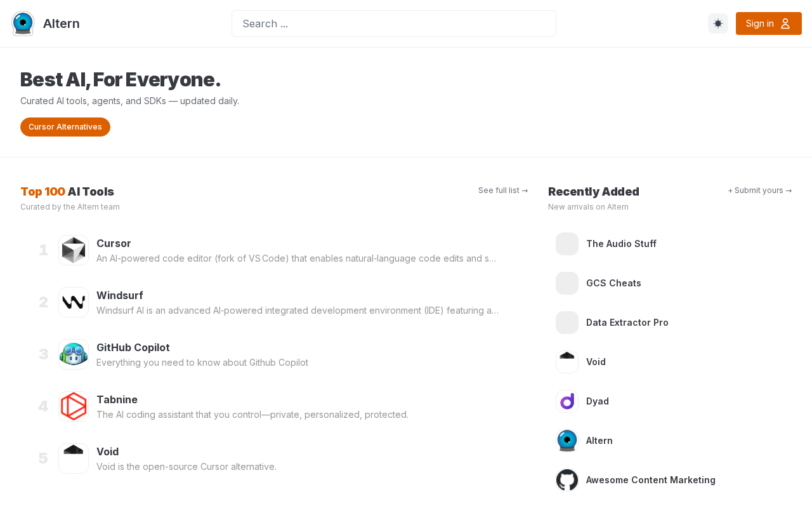Select the GitHub Copilot title text
The height and width of the screenshot is (508, 812).
click(133, 347)
